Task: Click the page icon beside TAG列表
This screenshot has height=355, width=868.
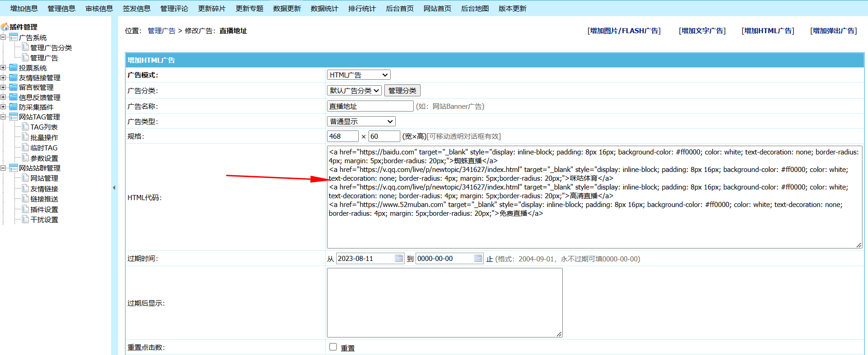Action: 25,127
